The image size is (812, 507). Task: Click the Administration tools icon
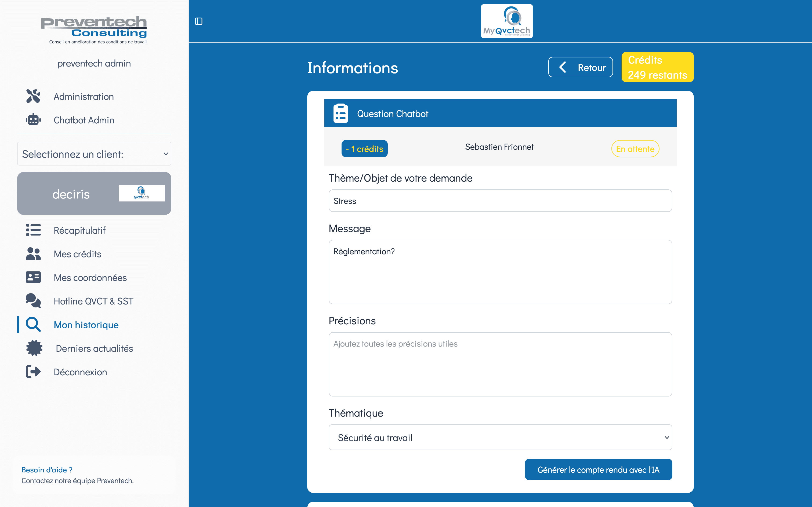33,96
